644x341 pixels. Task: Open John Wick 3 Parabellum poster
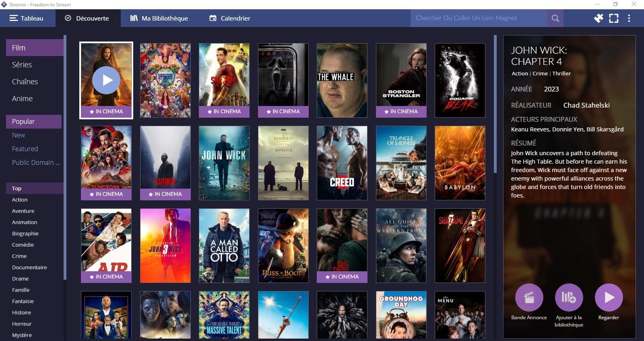[165, 245]
